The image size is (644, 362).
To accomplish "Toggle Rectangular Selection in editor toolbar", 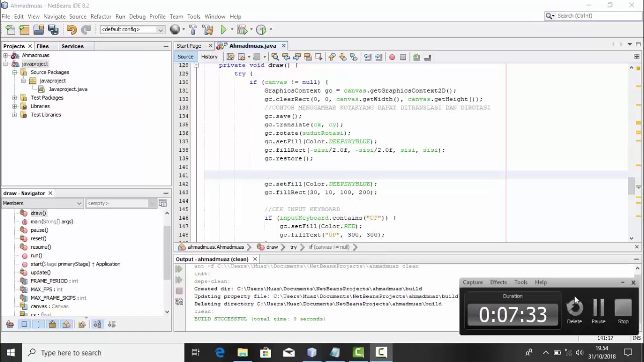I will coord(318,57).
